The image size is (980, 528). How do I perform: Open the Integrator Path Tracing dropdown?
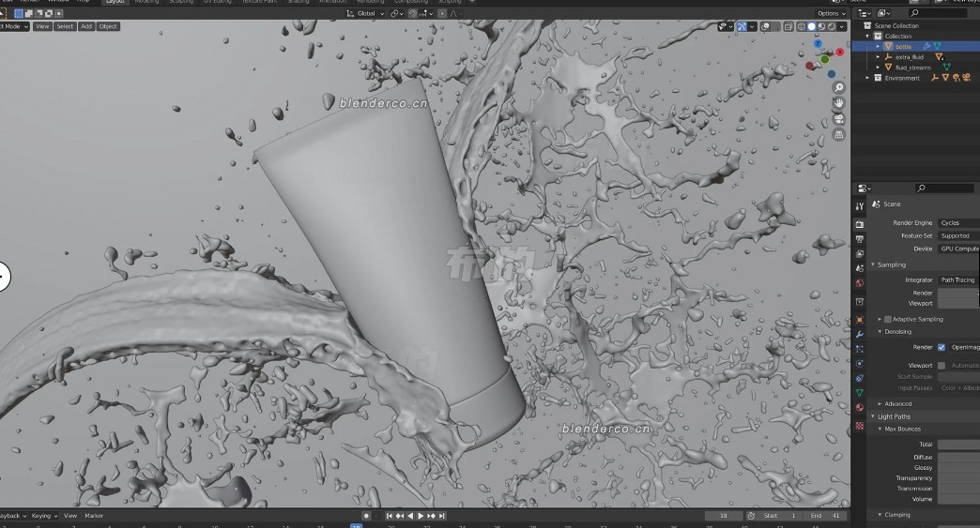(x=958, y=280)
